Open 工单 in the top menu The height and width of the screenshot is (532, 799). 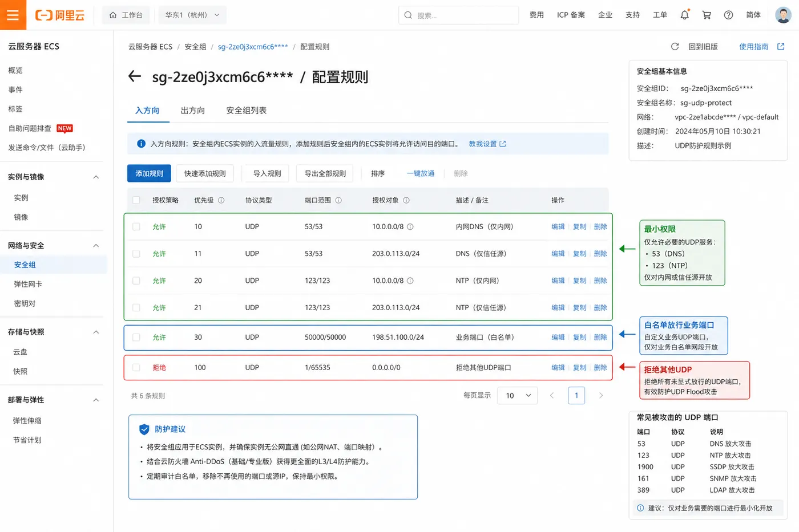tap(660, 15)
